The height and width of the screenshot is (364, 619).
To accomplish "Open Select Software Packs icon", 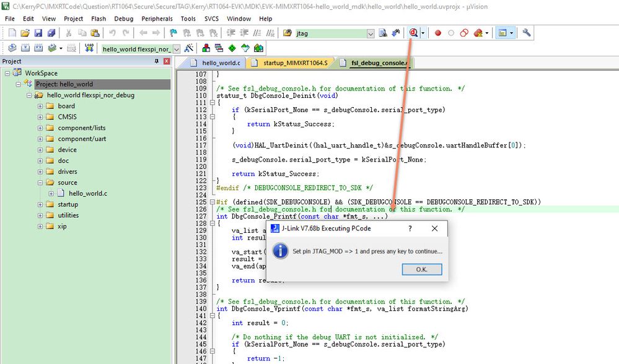I will [245, 48].
